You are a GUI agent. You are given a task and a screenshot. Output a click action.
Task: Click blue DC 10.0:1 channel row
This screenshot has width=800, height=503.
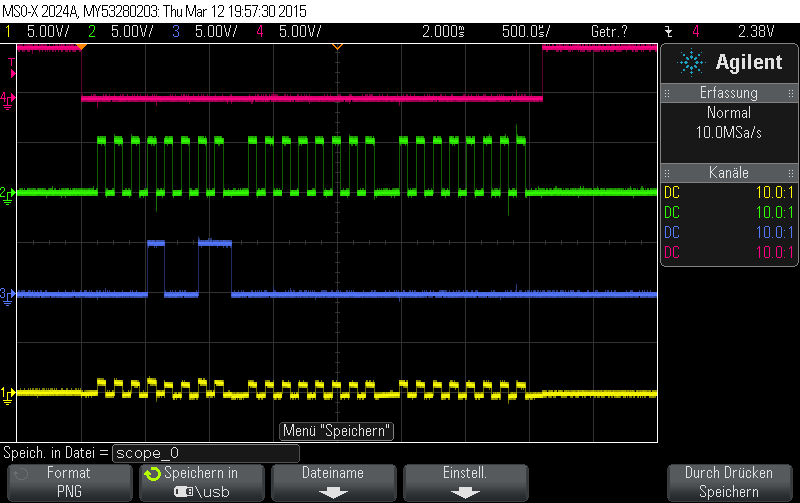(729, 233)
